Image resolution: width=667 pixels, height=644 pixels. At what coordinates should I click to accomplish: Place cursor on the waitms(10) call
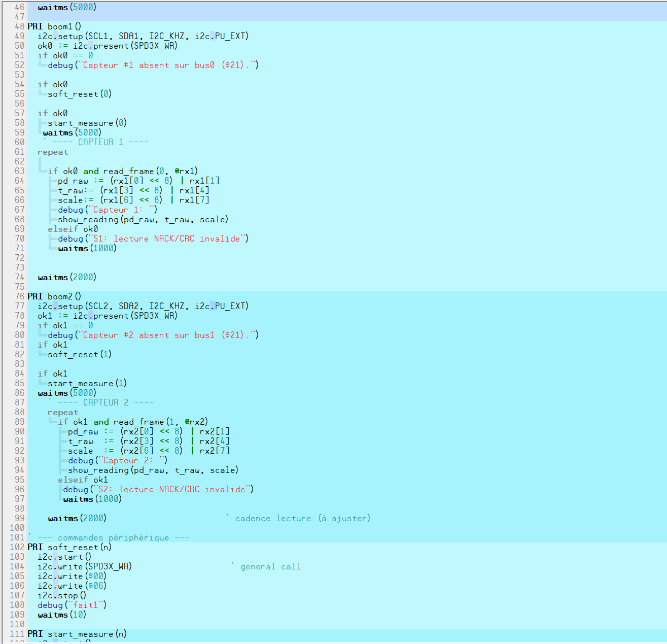point(62,615)
